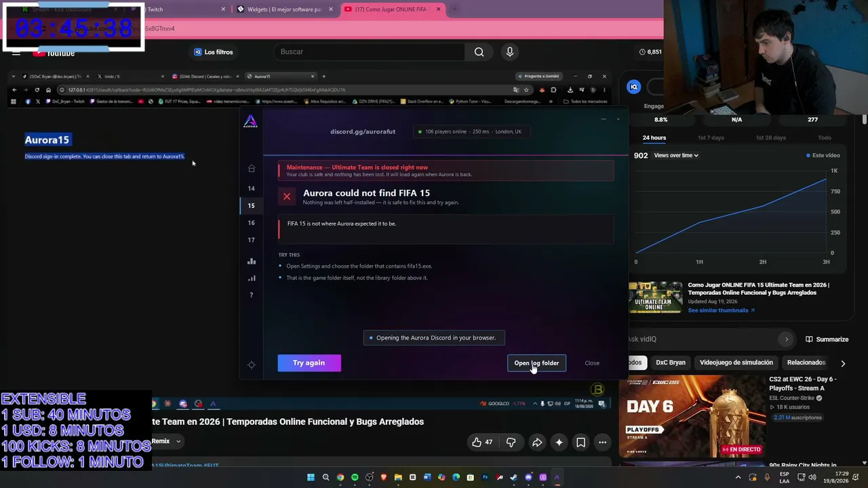Open CS2 at EWC 26 video title

click(x=803, y=384)
